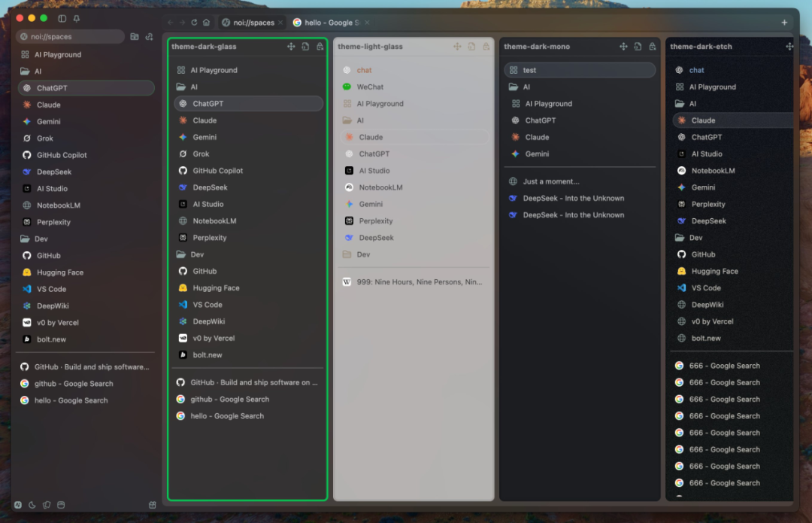Viewport: 812px width, 523px height.
Task: Click the new folder icon beside the address field
Action: pyautogui.click(x=135, y=36)
